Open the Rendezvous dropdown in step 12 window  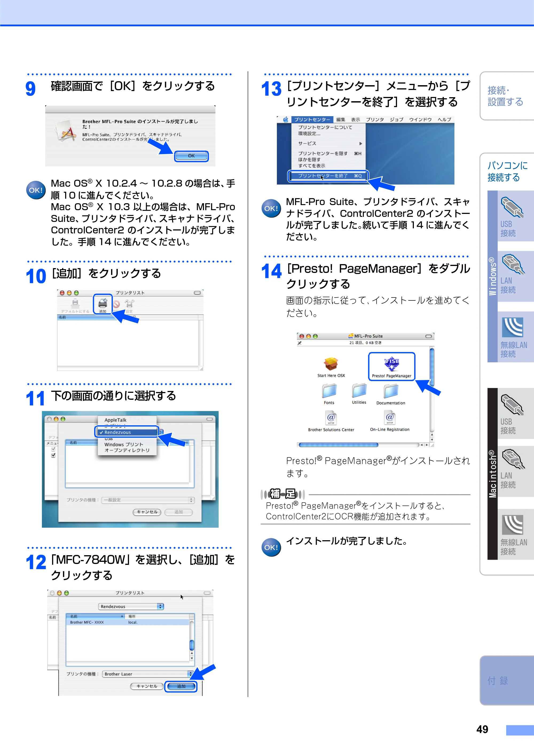131,606
